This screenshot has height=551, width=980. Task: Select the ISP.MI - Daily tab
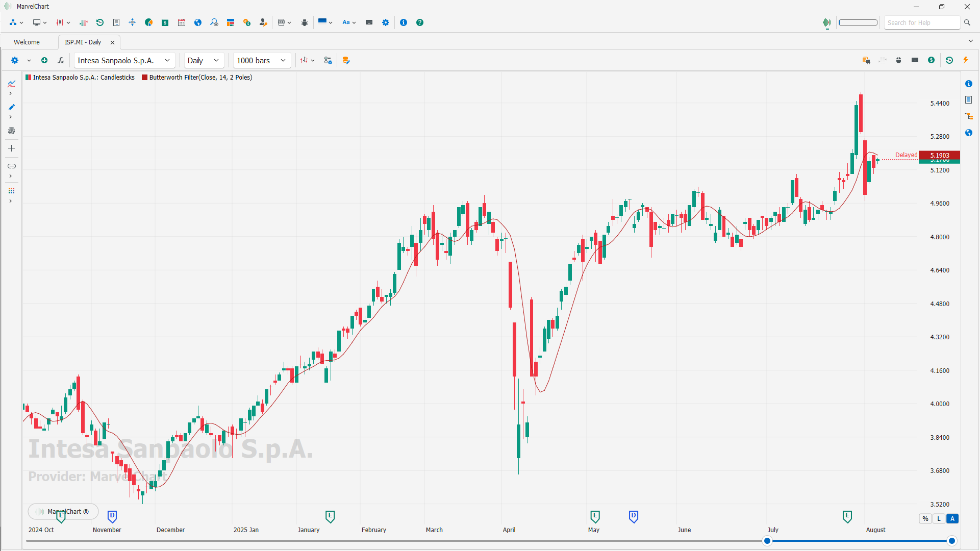tap(83, 42)
